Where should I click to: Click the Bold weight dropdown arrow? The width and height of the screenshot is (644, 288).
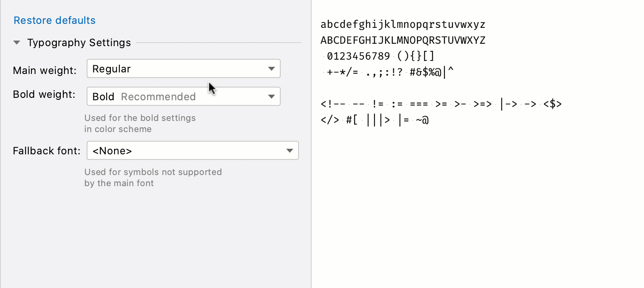click(272, 97)
